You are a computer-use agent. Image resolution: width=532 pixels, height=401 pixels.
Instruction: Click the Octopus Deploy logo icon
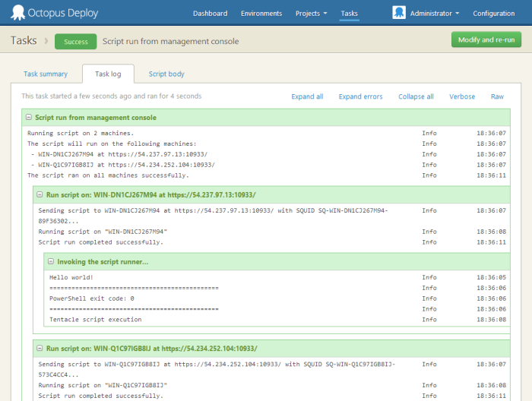(x=17, y=13)
